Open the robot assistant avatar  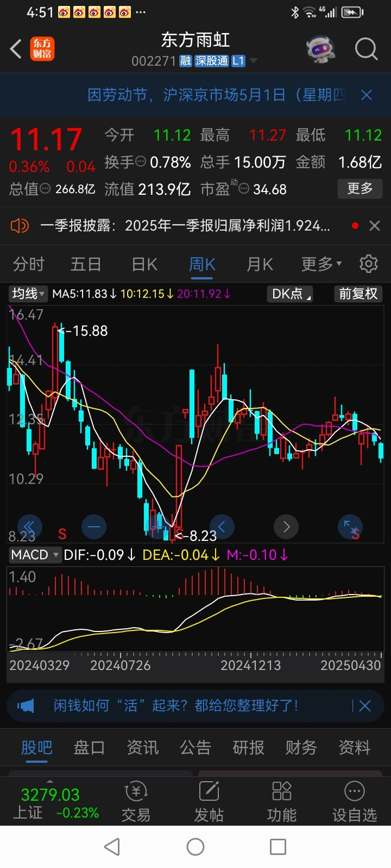[x=320, y=49]
